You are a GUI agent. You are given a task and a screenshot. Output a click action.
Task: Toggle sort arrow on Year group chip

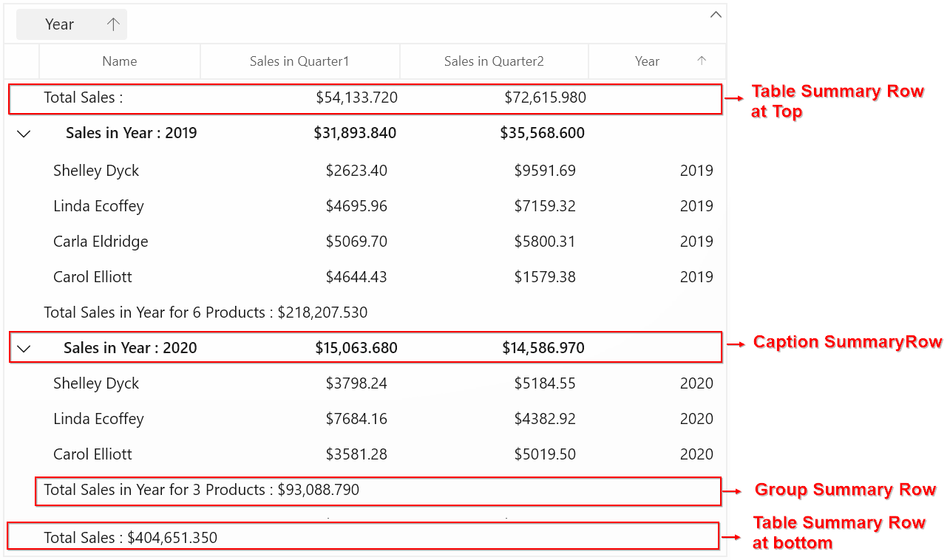pyautogui.click(x=113, y=24)
